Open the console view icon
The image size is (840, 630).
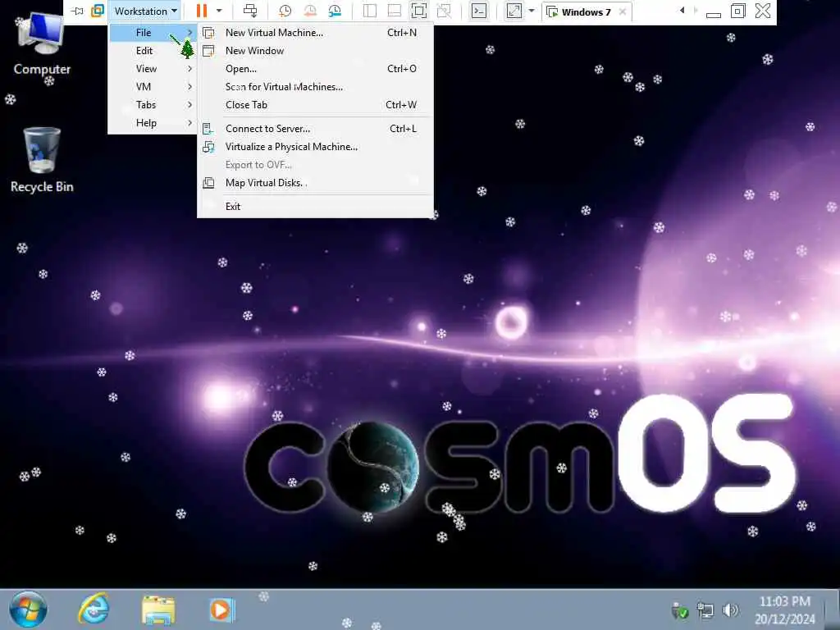point(479,11)
